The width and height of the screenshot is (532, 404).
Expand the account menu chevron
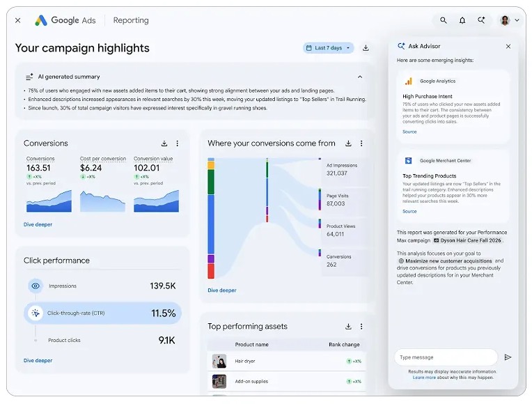point(517,20)
